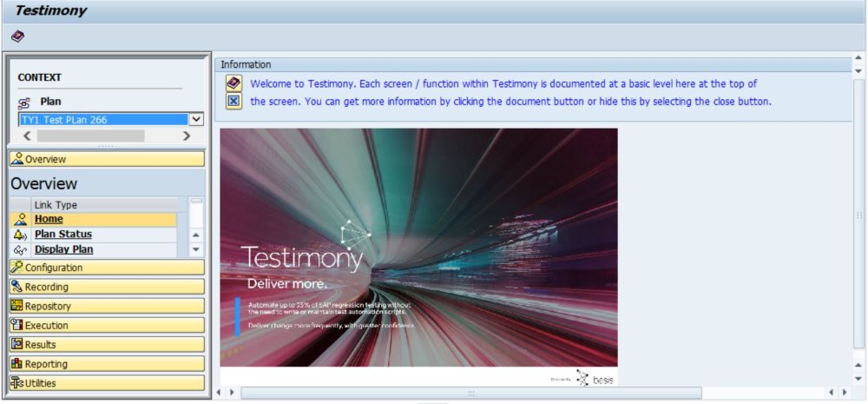
Task: Open the Plan Status link
Action: 63,234
